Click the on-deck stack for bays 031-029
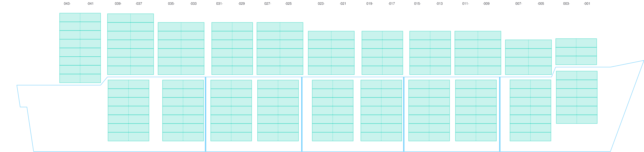Screen dimensions: 644x152 tap(232, 48)
